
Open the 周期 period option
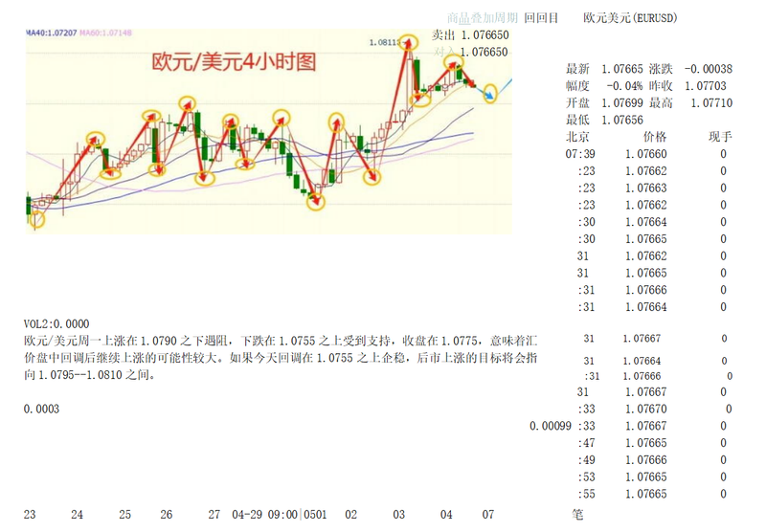(x=506, y=18)
